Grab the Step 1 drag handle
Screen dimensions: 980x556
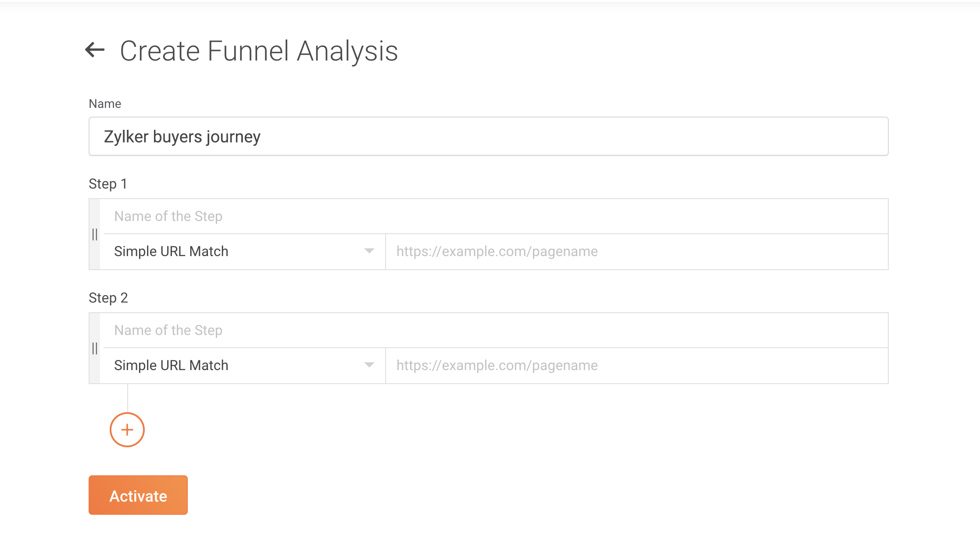95,235
